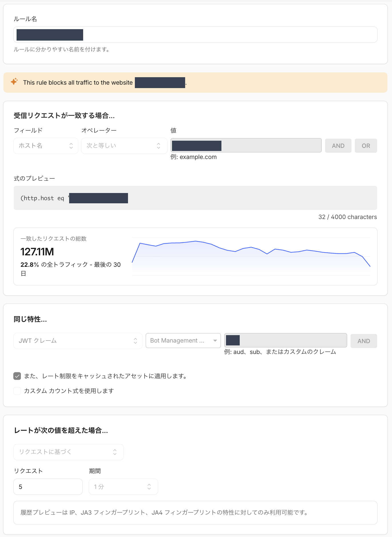Uncheck the cached assets rate limit checkbox

pyautogui.click(x=17, y=376)
